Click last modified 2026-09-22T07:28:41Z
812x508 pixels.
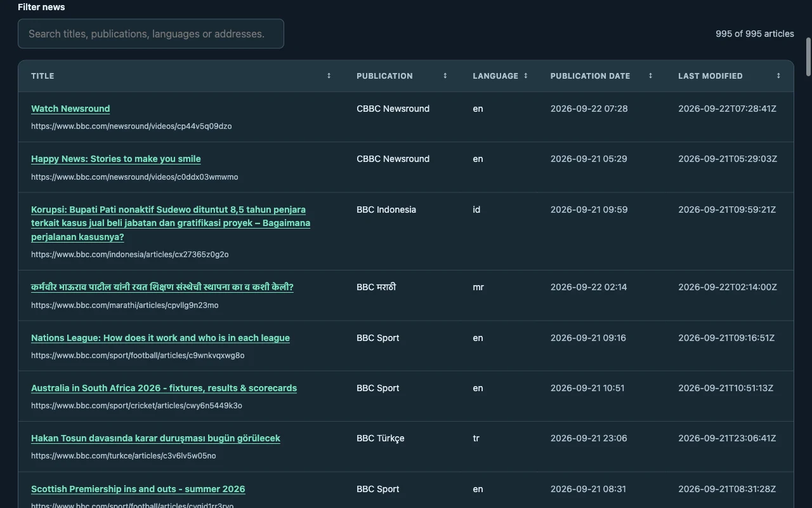coord(727,109)
